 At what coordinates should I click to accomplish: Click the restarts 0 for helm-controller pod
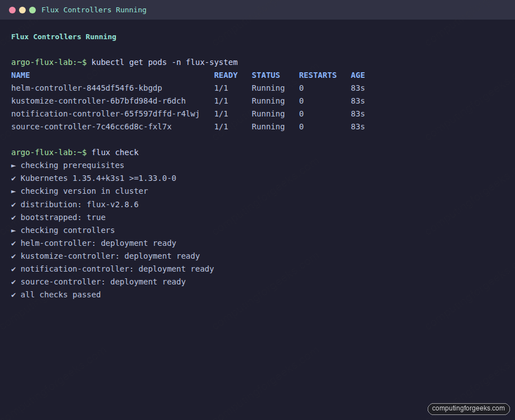coord(301,88)
